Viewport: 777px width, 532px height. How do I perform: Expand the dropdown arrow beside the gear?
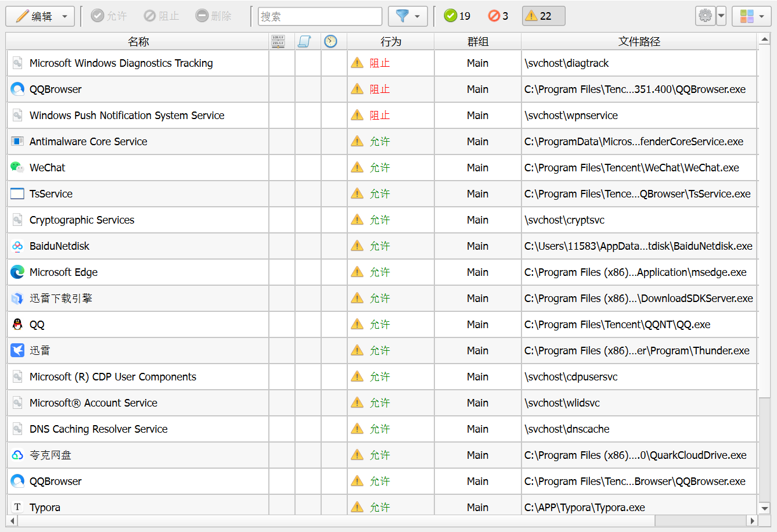(721, 16)
